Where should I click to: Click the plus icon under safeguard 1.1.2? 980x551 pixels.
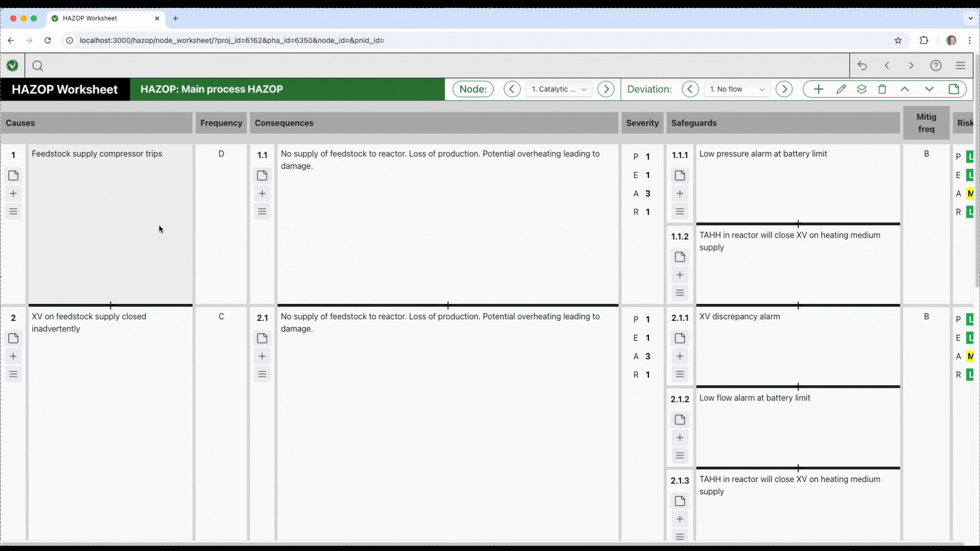[680, 275]
